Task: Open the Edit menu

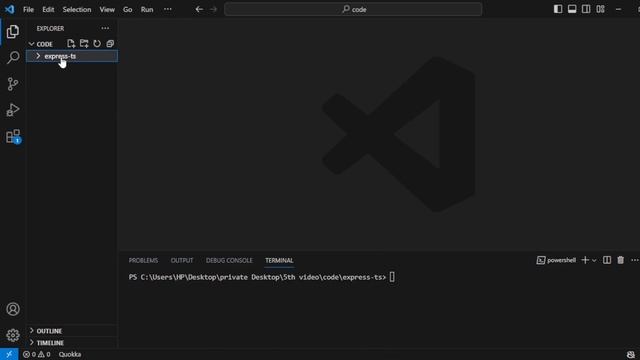Action: 48,9
